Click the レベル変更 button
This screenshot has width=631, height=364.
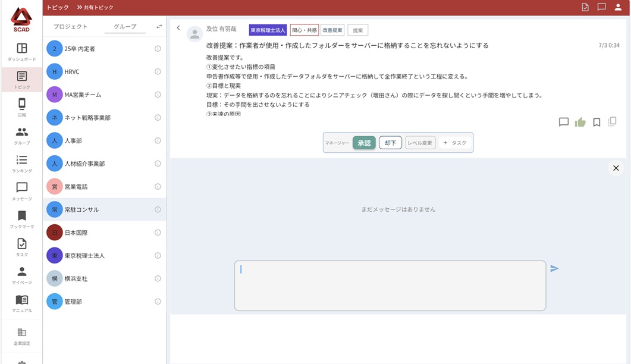pyautogui.click(x=420, y=143)
